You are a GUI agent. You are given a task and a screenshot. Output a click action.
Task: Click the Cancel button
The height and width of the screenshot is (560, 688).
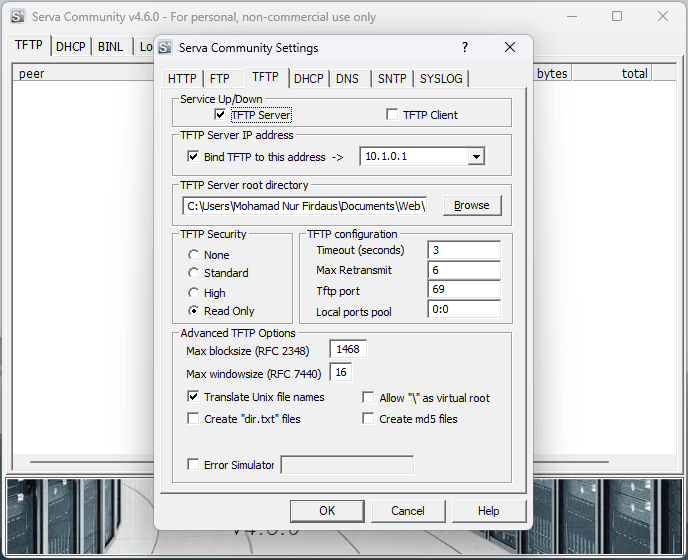tap(407, 511)
